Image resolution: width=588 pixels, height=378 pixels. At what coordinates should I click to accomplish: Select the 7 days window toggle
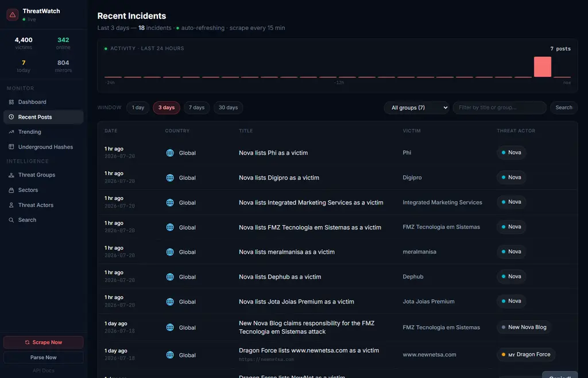pyautogui.click(x=196, y=107)
